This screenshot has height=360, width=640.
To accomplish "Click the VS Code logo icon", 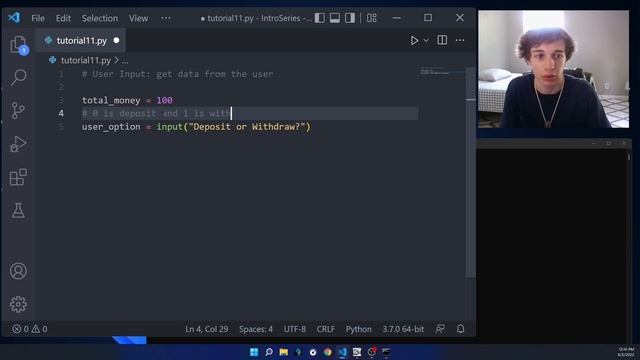I will (x=14, y=18).
